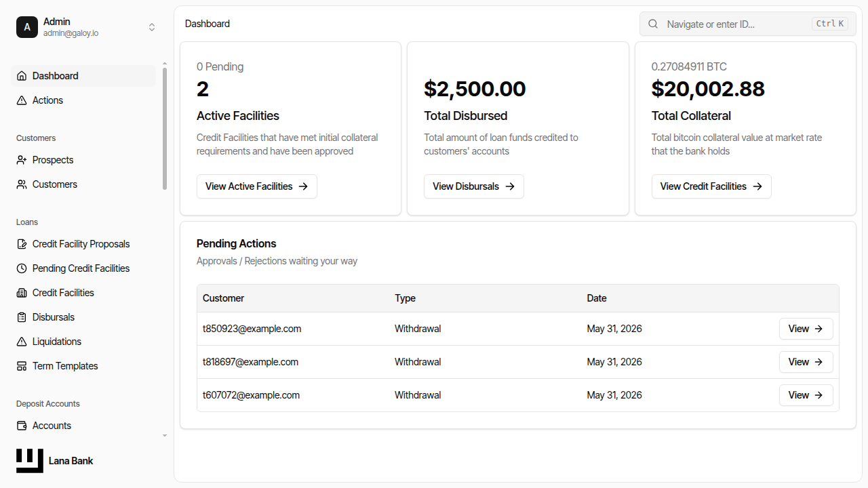Open Liquidations section
Viewport: 868px width, 488px height.
tap(83, 342)
